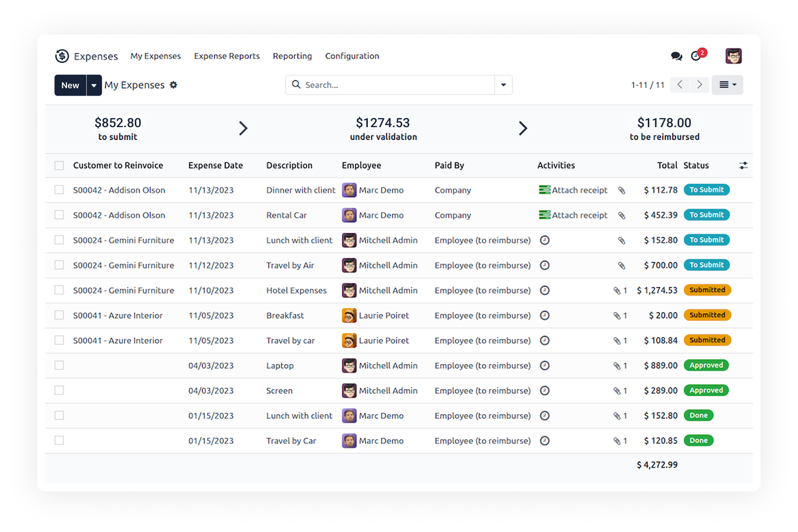The width and height of the screenshot is (798, 532).
Task: Open the My Expenses menu
Action: pyautogui.click(x=156, y=56)
